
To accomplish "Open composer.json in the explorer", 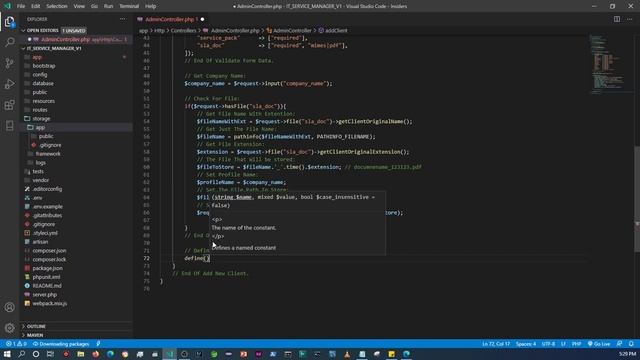I will click(x=49, y=251).
